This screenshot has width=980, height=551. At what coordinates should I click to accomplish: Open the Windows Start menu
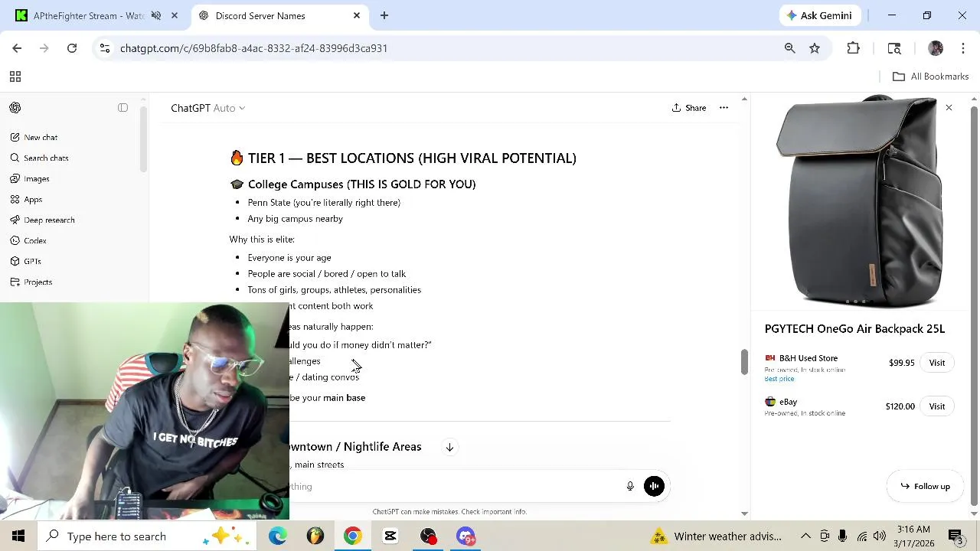coord(18,536)
